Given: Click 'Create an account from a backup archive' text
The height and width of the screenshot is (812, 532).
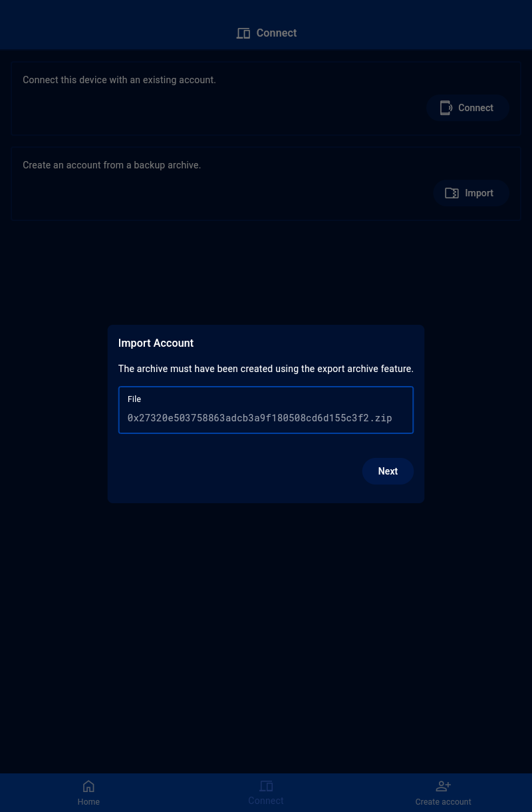Looking at the screenshot, I should [x=112, y=165].
